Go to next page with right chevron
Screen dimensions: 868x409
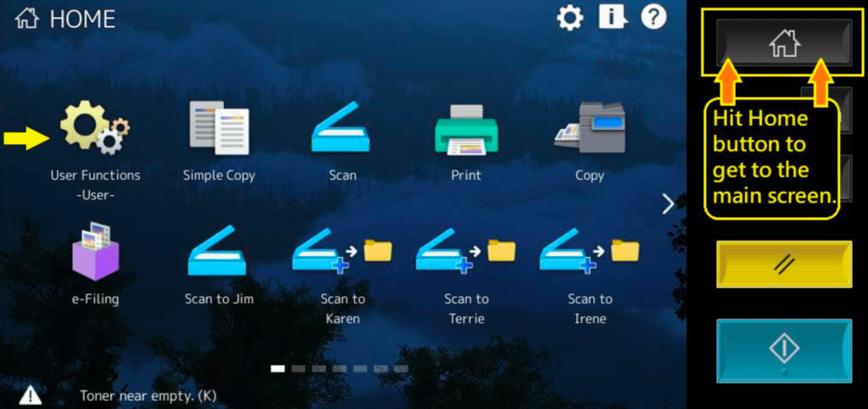click(668, 204)
